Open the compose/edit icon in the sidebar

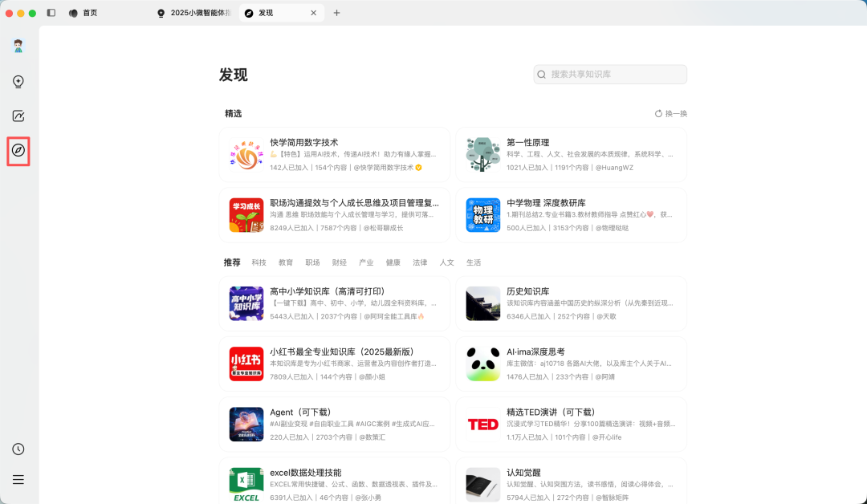[18, 115]
